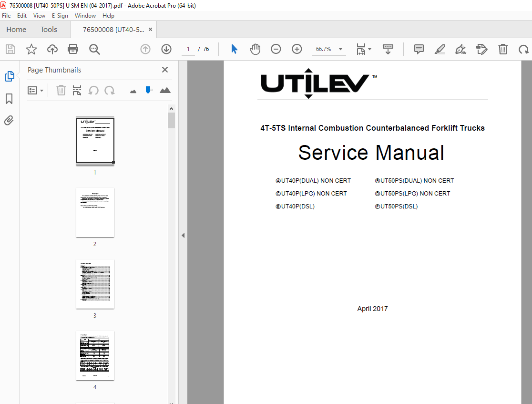Click the 'UT50PS(DSL)' model text
The width and height of the screenshot is (532, 404).
coord(396,207)
